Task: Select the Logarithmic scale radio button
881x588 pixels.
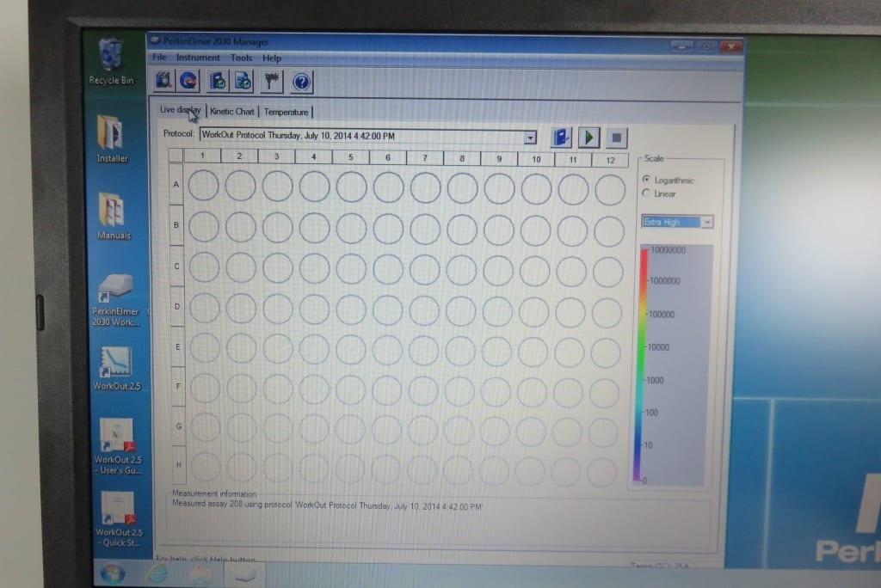Action: coord(647,180)
